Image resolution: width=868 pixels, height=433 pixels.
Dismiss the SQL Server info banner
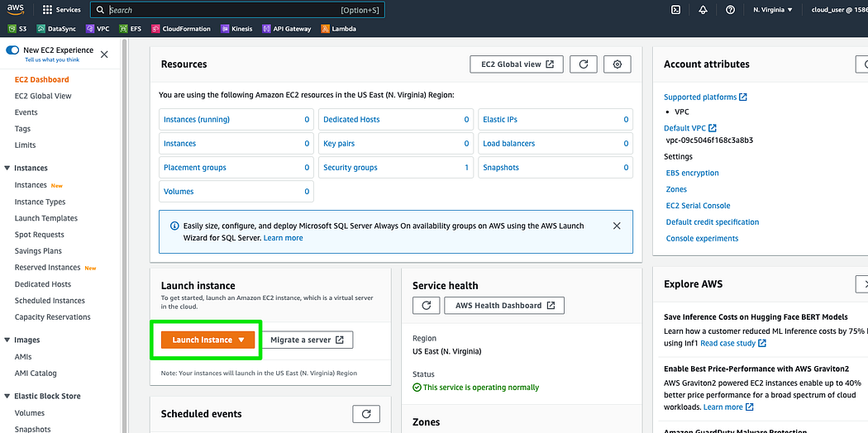617,226
